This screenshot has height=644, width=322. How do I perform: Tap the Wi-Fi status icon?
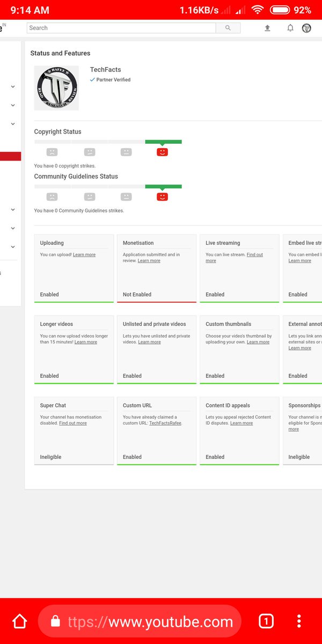(x=258, y=10)
